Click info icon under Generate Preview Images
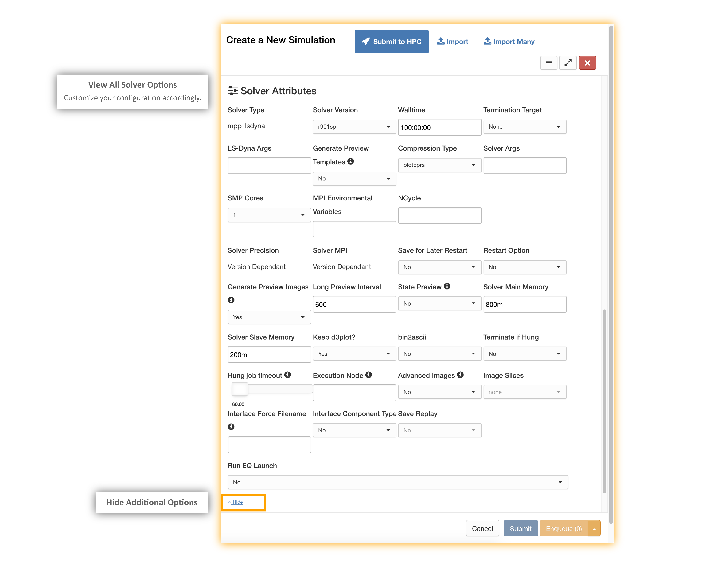The width and height of the screenshot is (728, 567). [231, 300]
